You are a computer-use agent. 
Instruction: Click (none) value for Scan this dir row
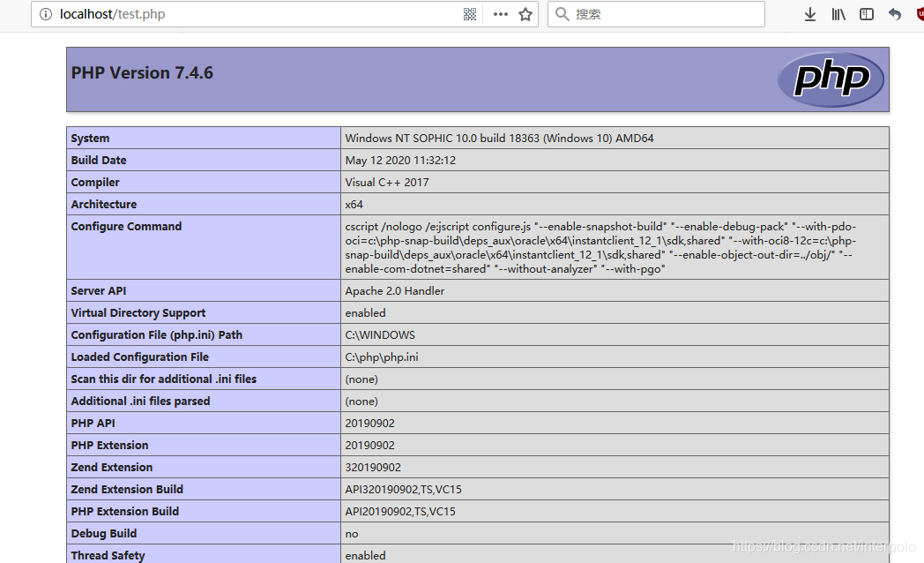click(x=361, y=379)
